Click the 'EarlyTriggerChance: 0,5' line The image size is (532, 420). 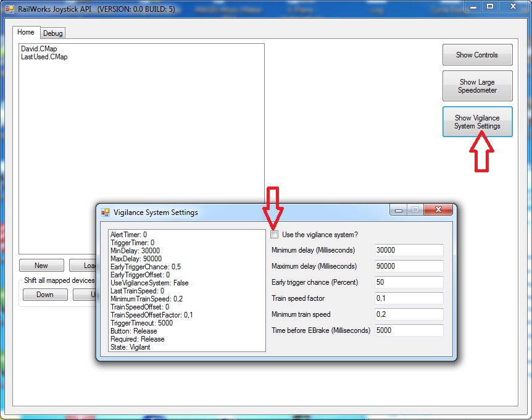[x=146, y=267]
